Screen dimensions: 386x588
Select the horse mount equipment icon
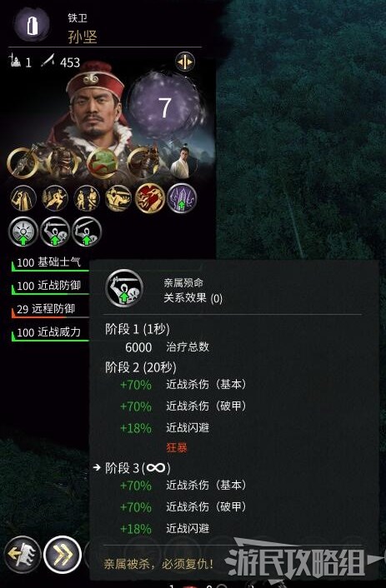click(x=143, y=162)
